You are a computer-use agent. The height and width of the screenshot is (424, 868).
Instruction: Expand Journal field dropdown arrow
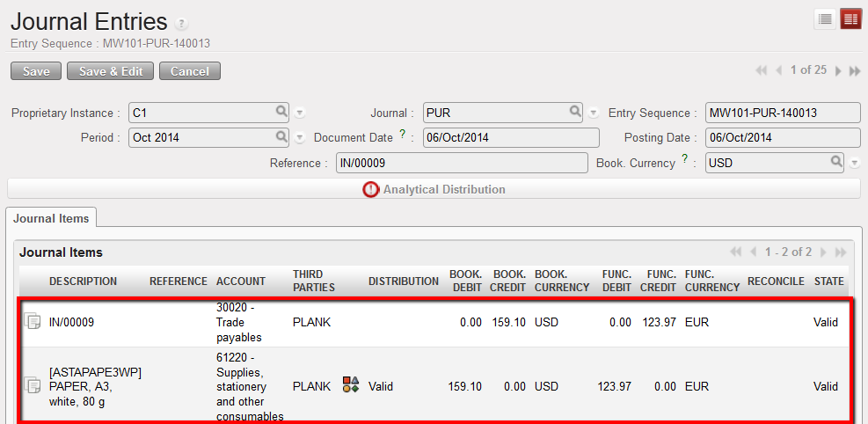[x=594, y=113]
